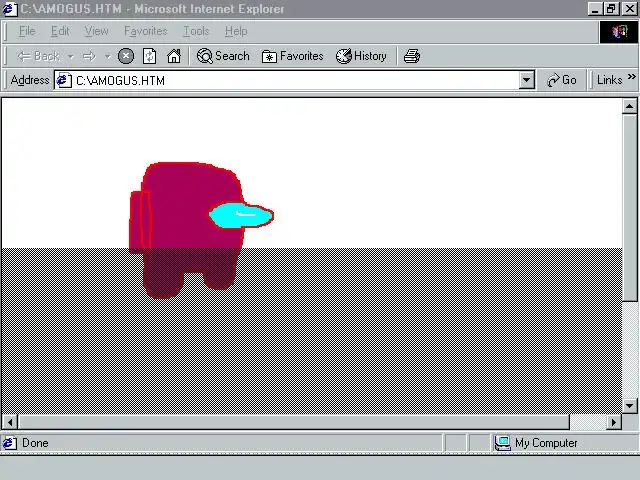Click the Refresh page icon
This screenshot has width=640, height=480.
pyautogui.click(x=149, y=56)
